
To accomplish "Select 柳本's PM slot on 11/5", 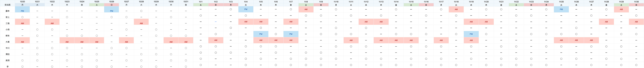I will point(261,34).
